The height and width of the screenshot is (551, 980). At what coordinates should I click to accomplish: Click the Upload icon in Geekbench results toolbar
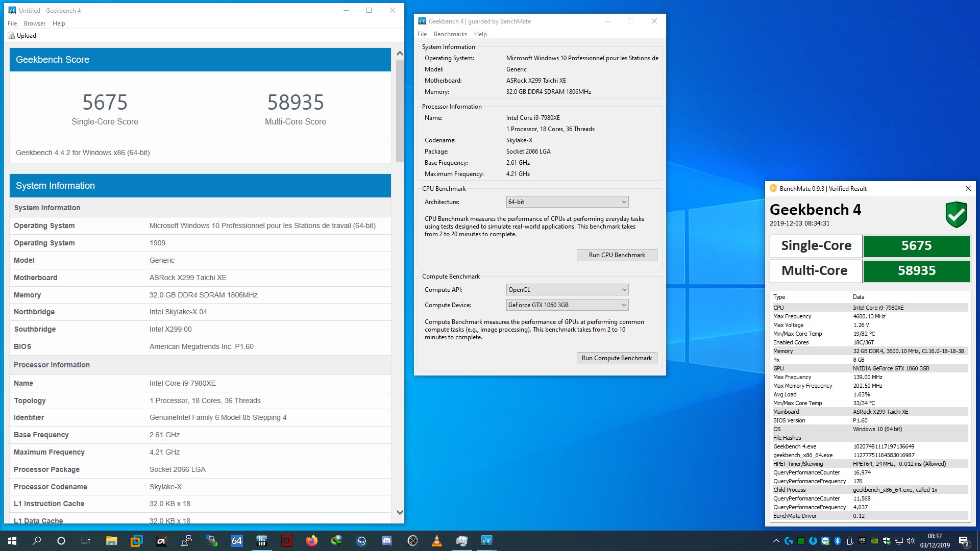[x=11, y=36]
